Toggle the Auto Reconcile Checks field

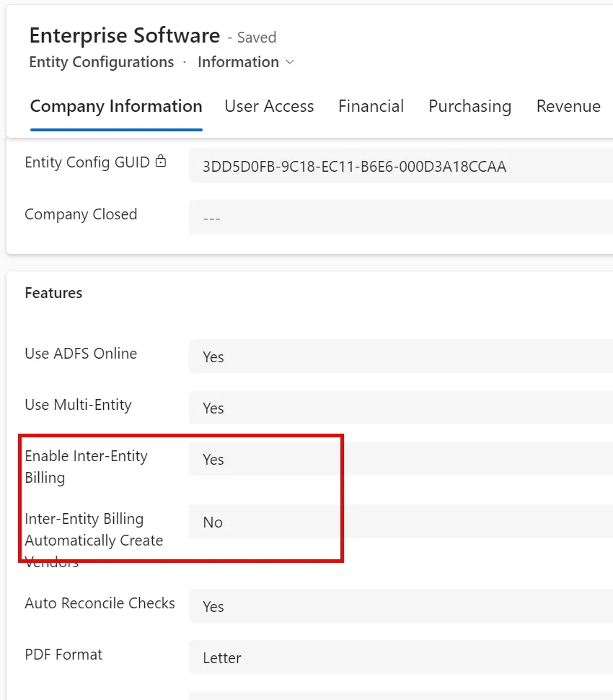401,606
